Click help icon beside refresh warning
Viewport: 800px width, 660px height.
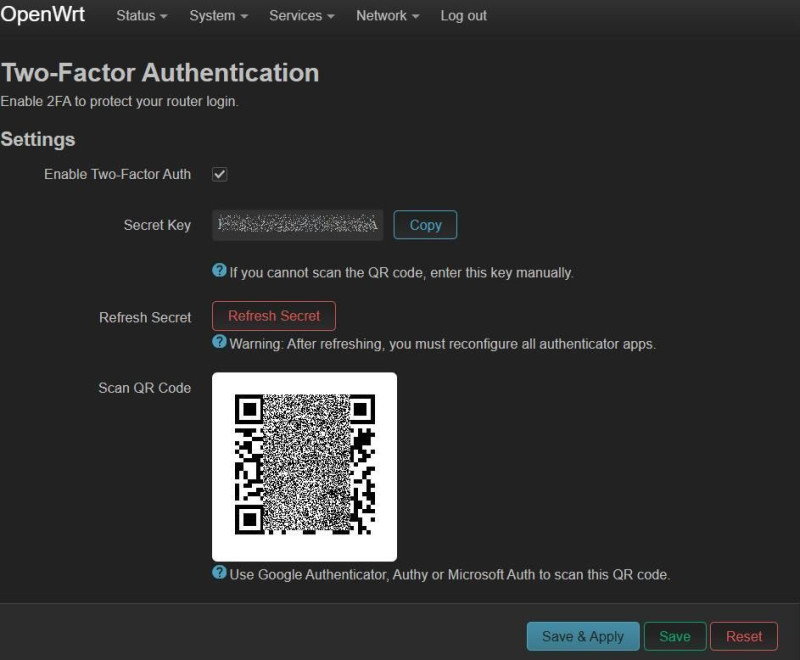click(219, 342)
